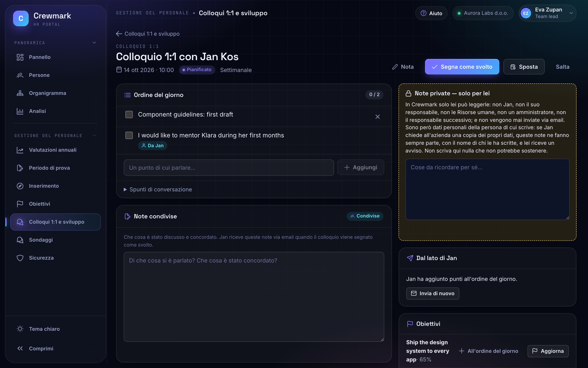Viewport: 588px width, 368px height.
Task: Click Aggiorna for the design system goal
Action: pos(548,351)
